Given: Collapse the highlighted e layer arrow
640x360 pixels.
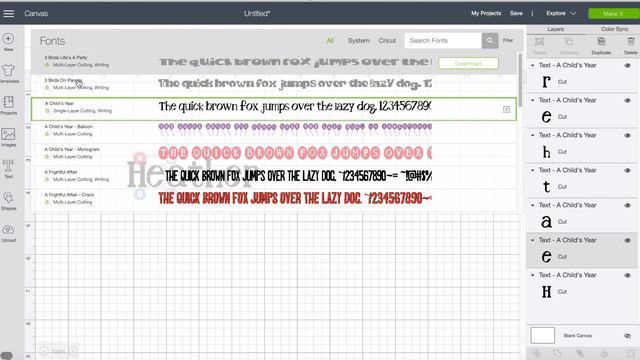Looking at the screenshot, I should (x=533, y=240).
